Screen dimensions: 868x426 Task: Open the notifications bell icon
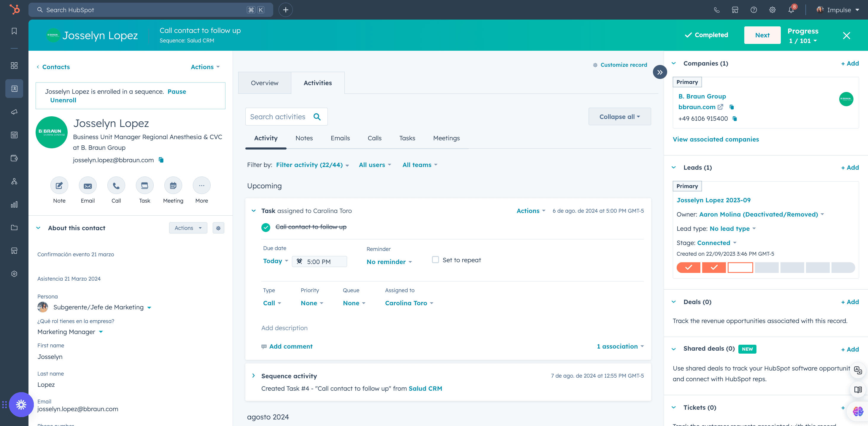tap(791, 10)
